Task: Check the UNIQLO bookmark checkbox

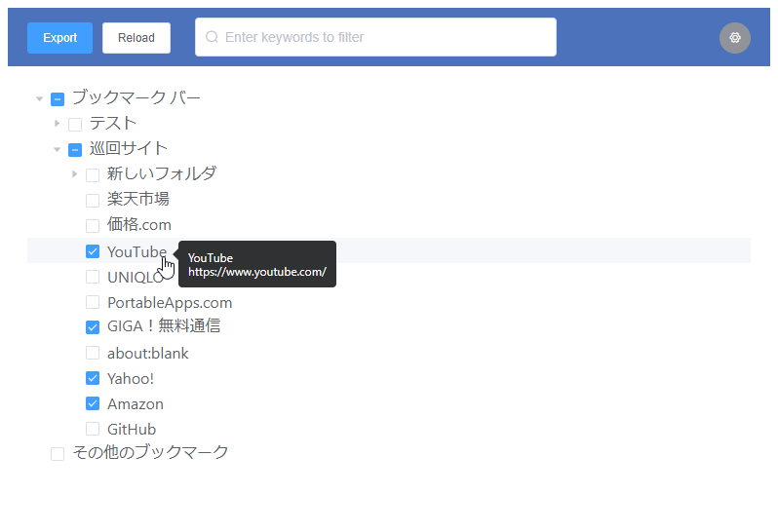Action: pos(93,277)
